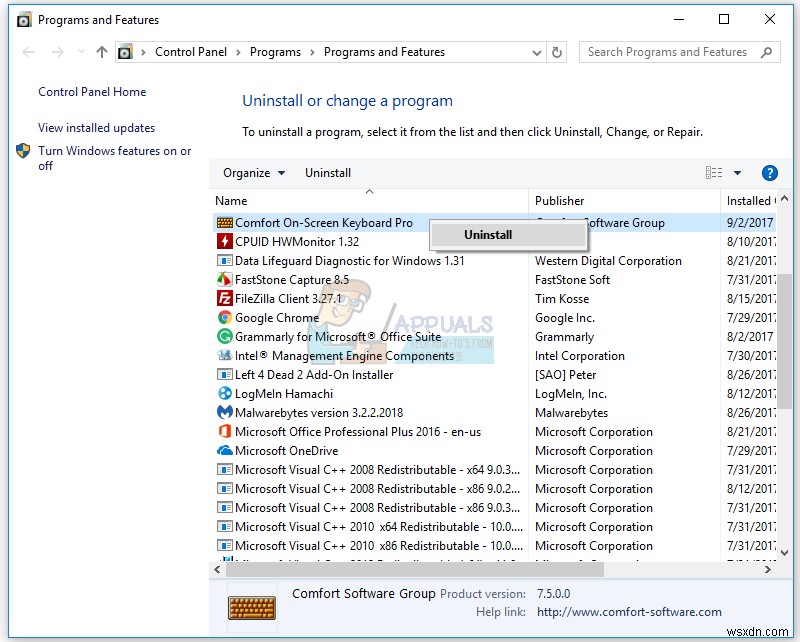The height and width of the screenshot is (642, 800).
Task: Click the green Grammarly icon
Action: click(x=224, y=336)
